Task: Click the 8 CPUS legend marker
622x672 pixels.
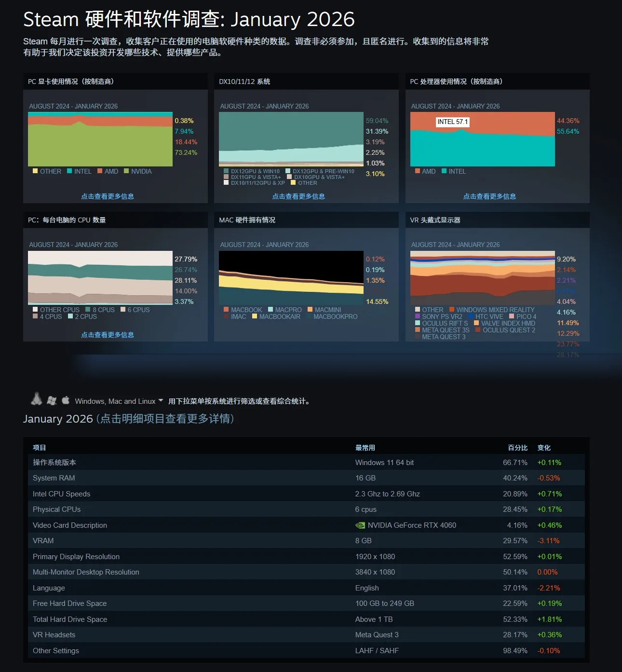Action: 87,309
